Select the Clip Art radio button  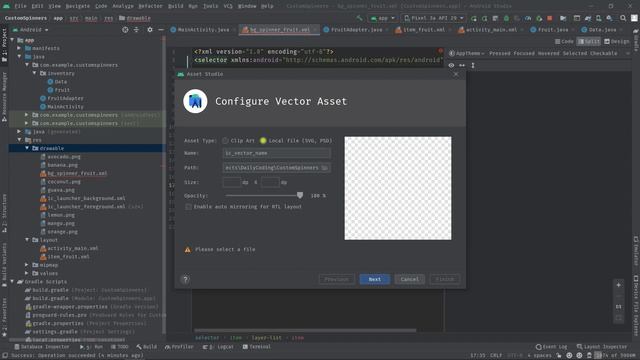click(x=225, y=141)
